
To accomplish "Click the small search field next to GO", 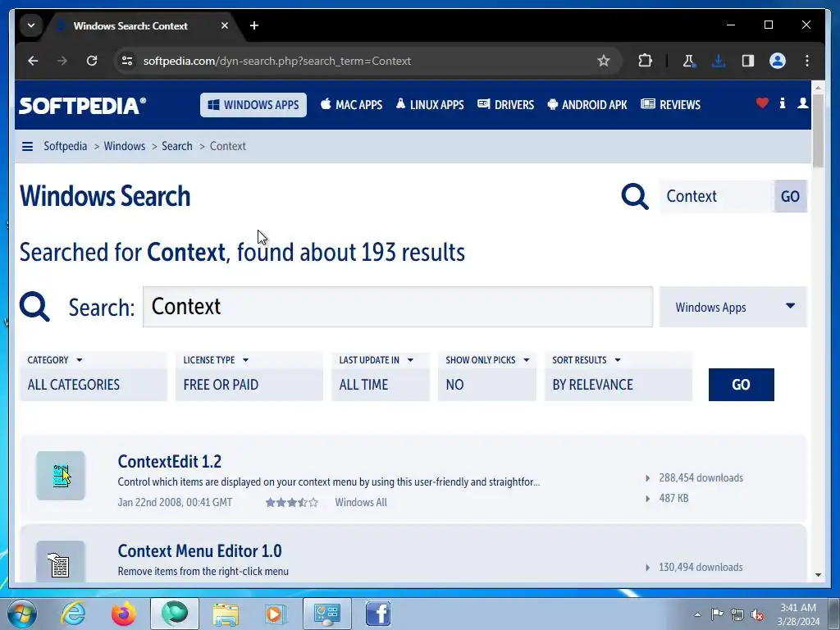I will pos(717,196).
